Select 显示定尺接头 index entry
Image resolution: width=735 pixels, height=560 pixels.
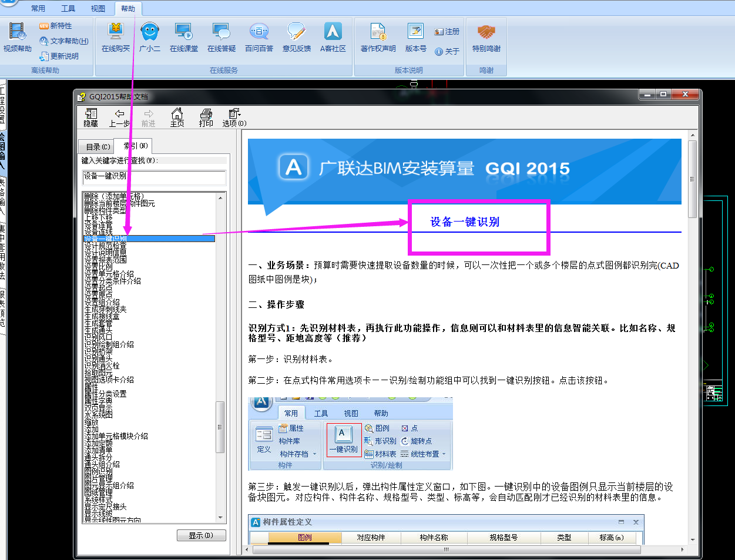tap(105, 507)
